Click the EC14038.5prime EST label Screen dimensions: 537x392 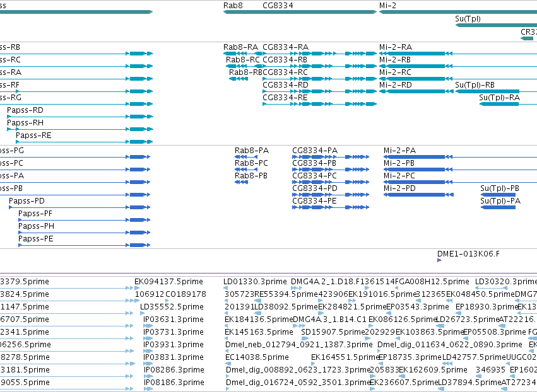pos(257,358)
